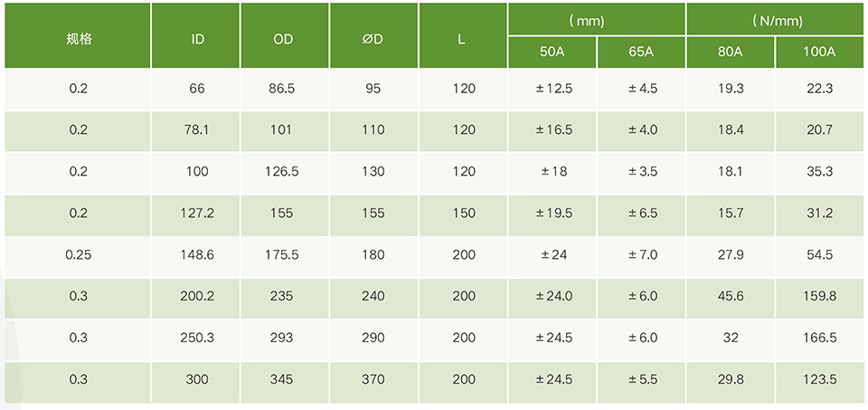Select the ±7.0 cell

643,255
